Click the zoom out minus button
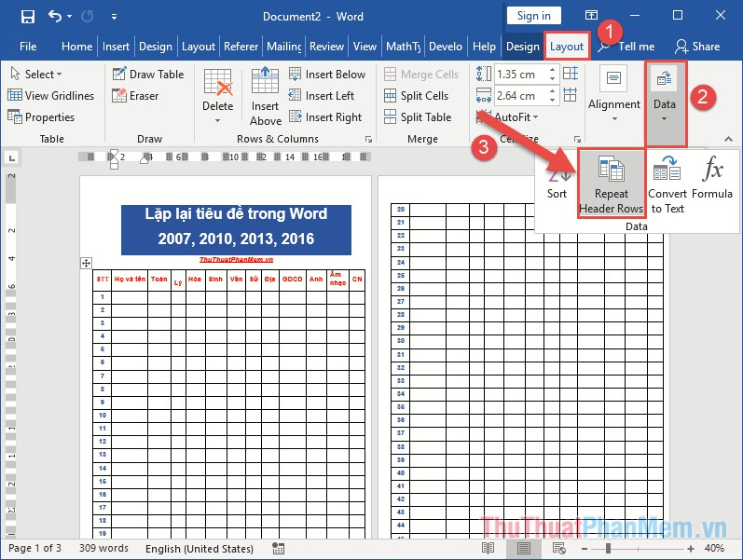Image resolution: width=743 pixels, height=560 pixels. tap(585, 549)
